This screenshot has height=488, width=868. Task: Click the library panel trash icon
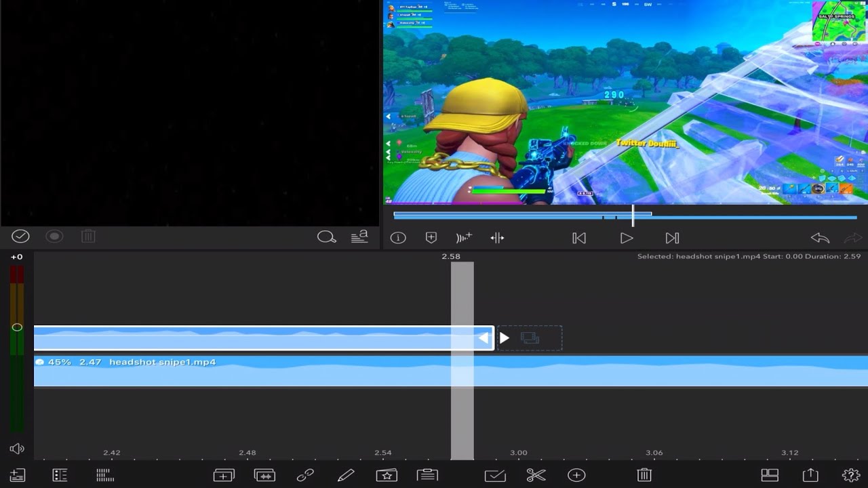point(88,236)
